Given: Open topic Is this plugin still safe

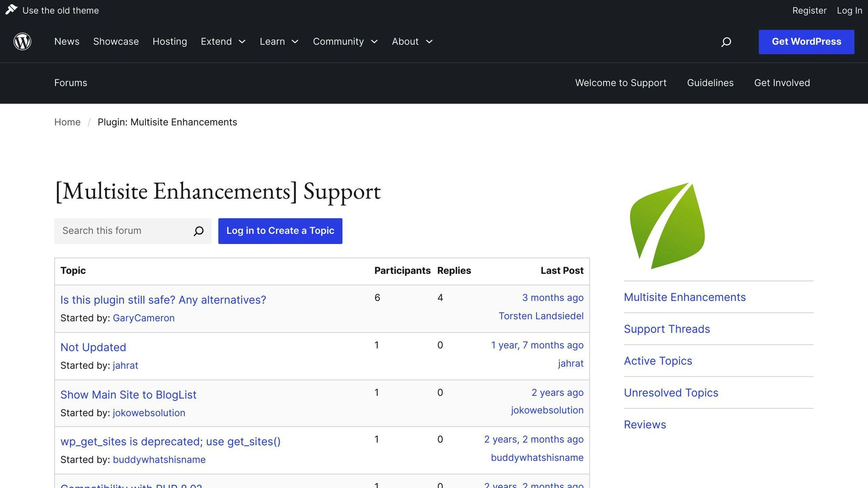Looking at the screenshot, I should click(x=163, y=300).
